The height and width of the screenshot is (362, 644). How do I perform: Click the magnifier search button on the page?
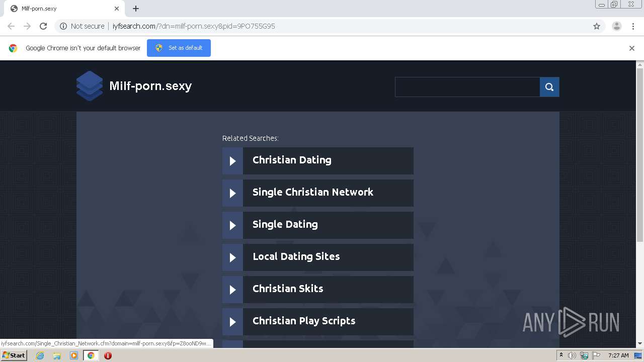pyautogui.click(x=549, y=87)
